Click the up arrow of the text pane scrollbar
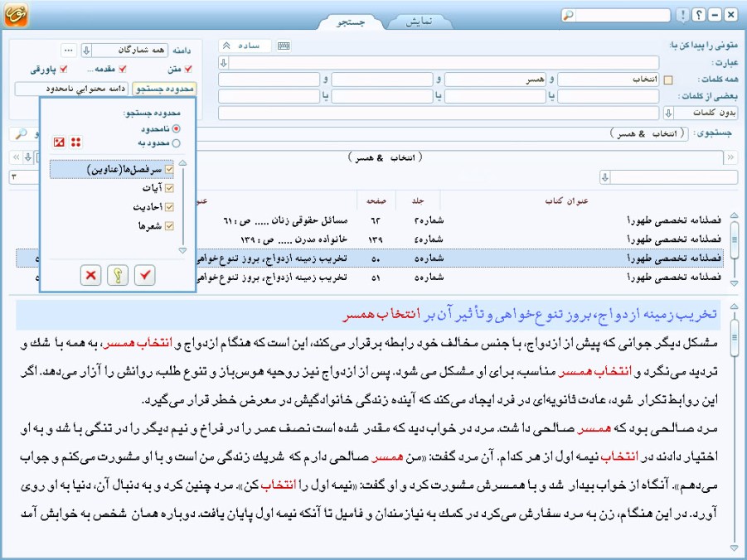 (734, 307)
